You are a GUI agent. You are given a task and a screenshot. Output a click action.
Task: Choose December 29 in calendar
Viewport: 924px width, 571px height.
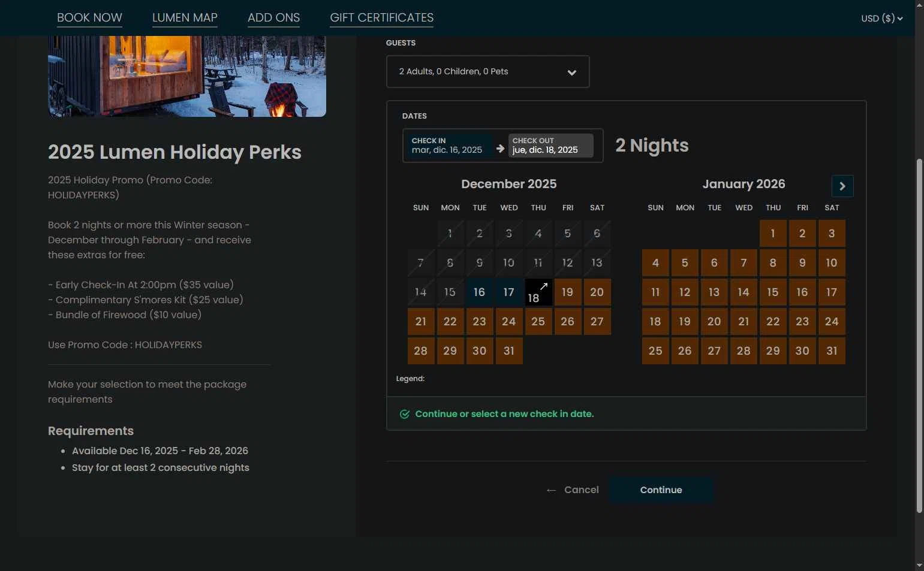pos(450,351)
